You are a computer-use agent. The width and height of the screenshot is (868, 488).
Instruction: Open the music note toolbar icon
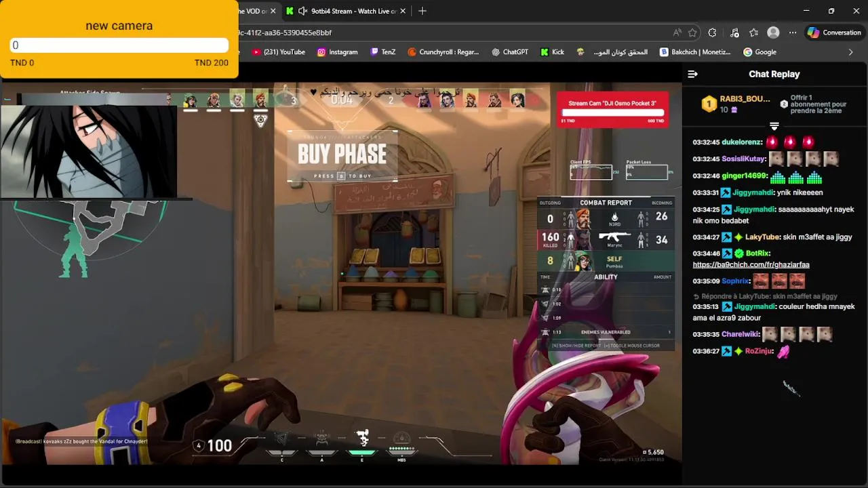(x=734, y=33)
